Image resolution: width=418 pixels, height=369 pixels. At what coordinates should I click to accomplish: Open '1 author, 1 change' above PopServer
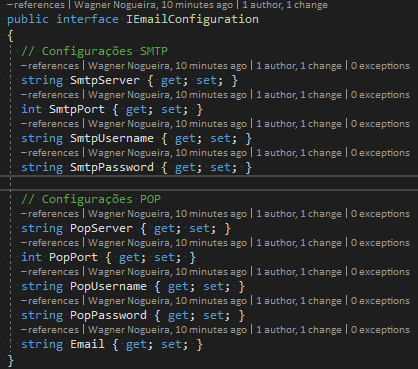tap(299, 214)
